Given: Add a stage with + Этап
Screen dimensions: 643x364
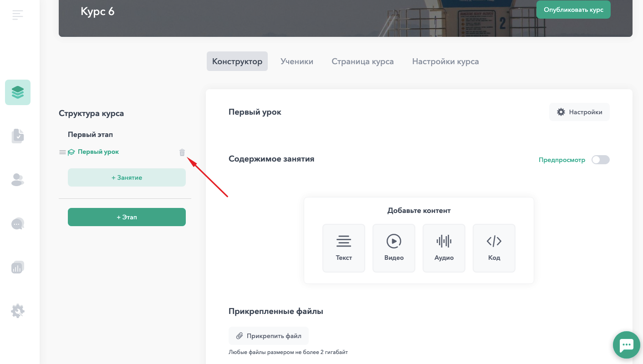Looking at the screenshot, I should click(127, 217).
